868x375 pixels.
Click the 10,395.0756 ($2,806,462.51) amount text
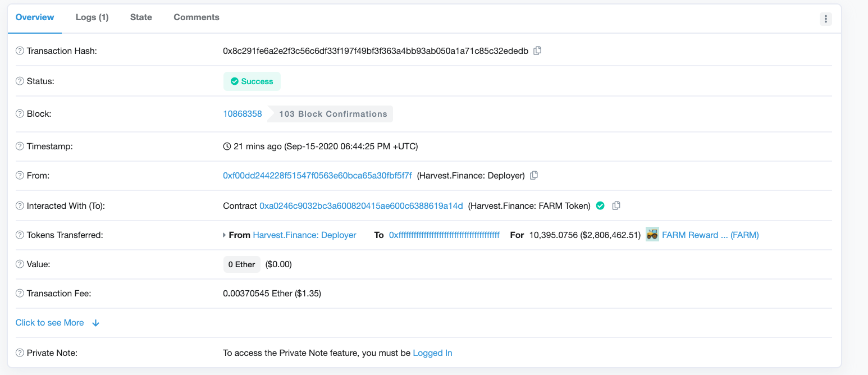[585, 235]
